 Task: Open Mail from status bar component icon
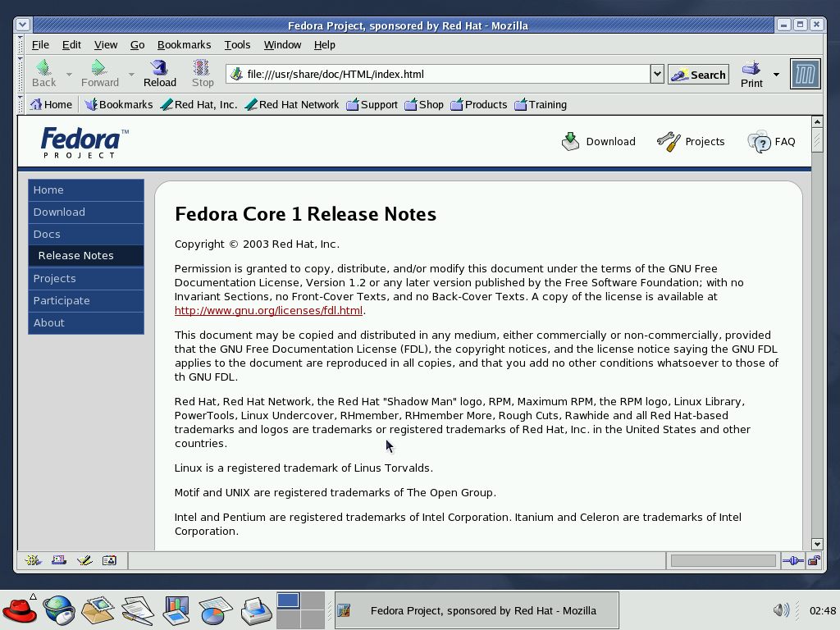(59, 560)
